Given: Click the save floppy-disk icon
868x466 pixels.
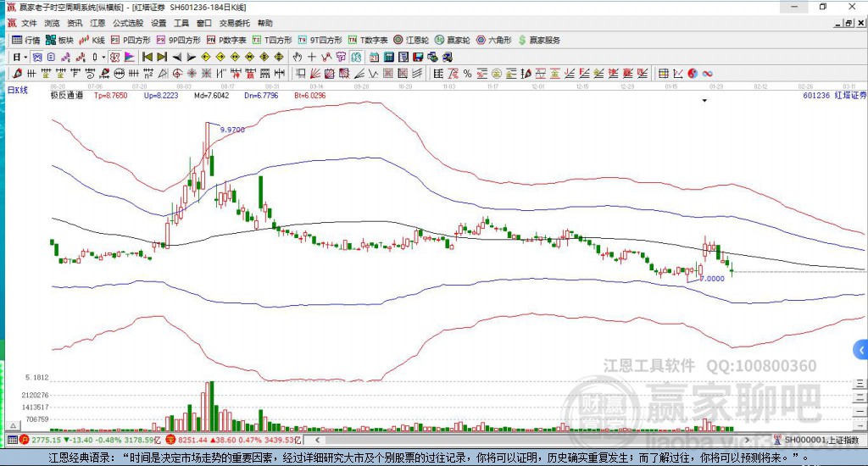Looking at the screenshot, I should click(418, 57).
